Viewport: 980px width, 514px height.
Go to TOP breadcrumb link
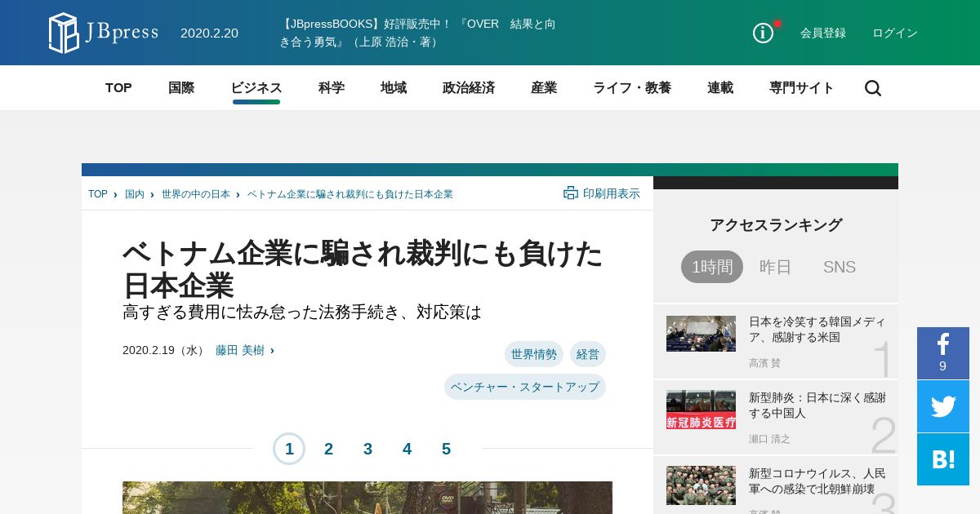[x=98, y=194]
